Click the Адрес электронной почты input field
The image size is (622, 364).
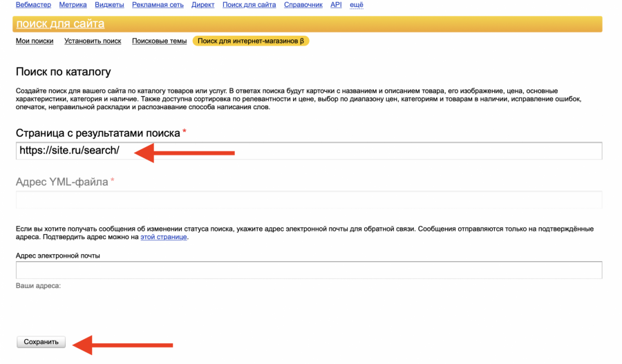[309, 269]
